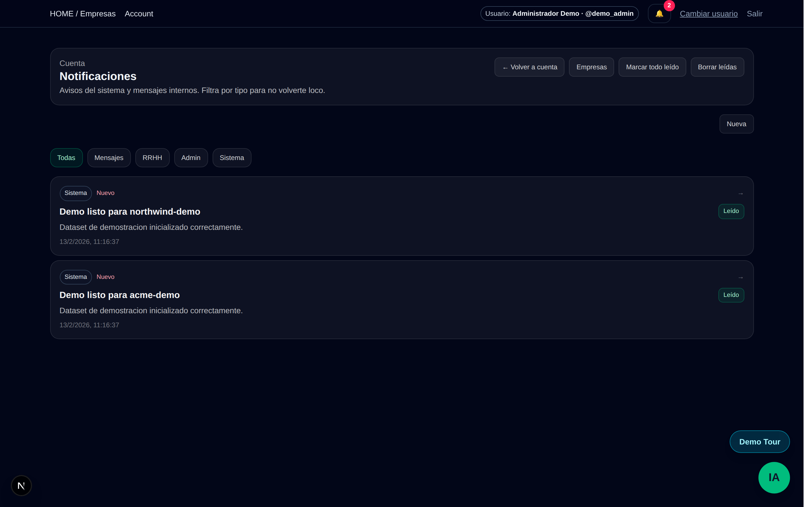Start the Demo Tour

pos(759,441)
